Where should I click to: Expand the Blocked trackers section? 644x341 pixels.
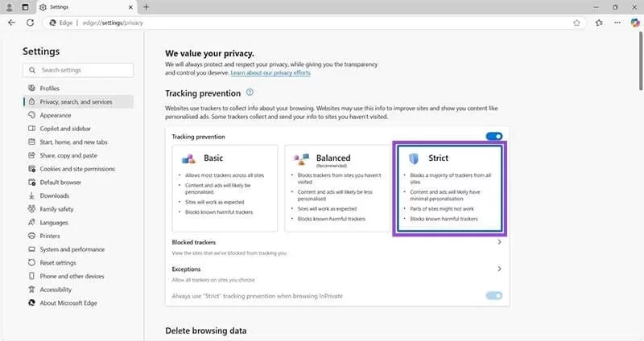499,242
